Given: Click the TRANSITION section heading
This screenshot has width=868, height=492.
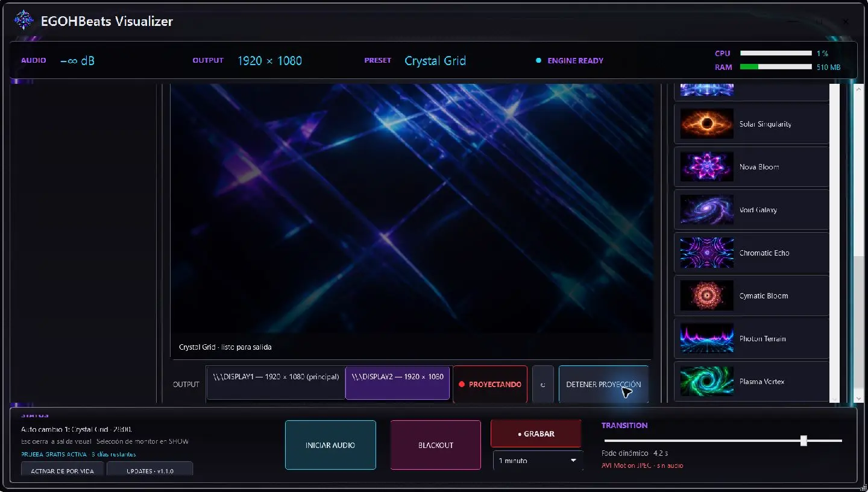Looking at the screenshot, I should [624, 425].
